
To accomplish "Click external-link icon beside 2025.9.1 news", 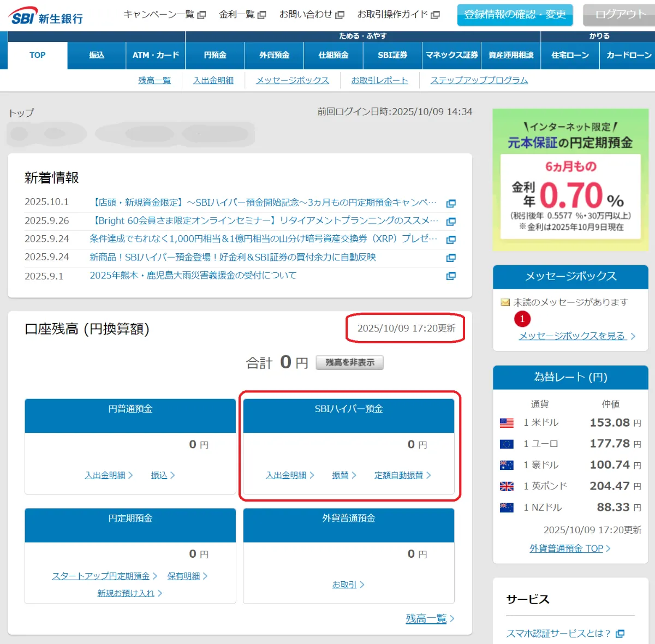I will [451, 276].
